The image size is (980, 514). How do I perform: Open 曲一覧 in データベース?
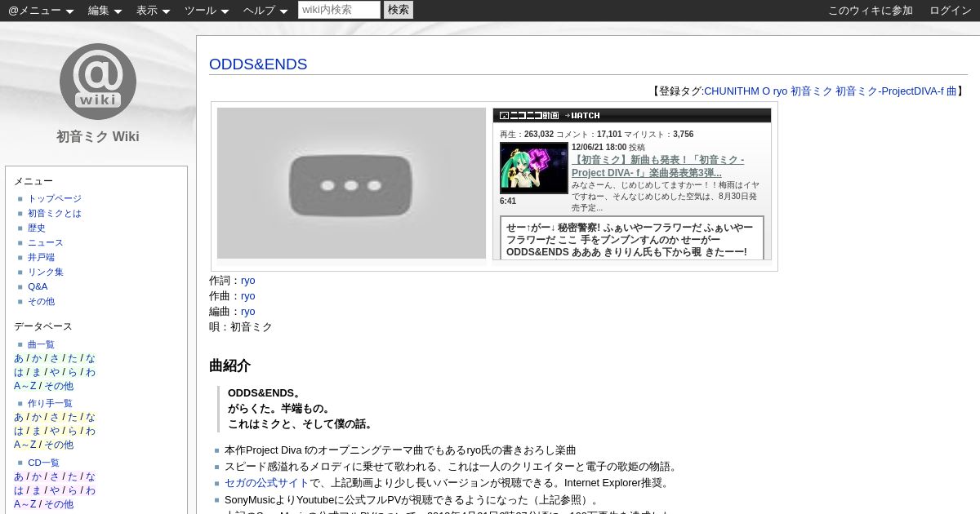(41, 344)
